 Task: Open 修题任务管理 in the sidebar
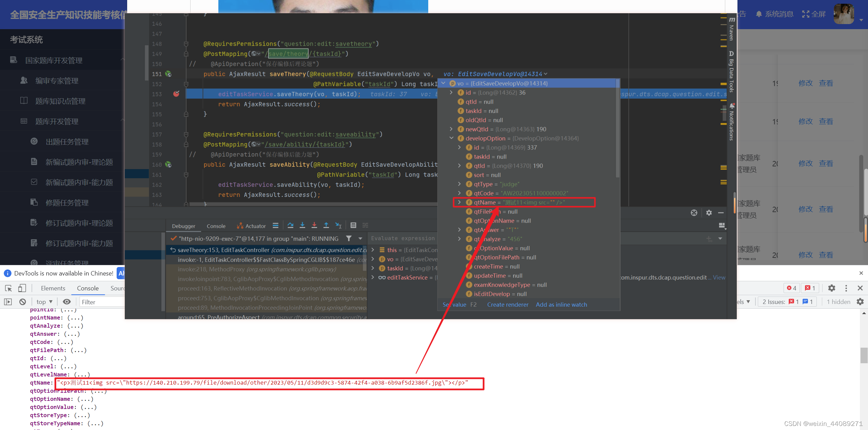pyautogui.click(x=67, y=203)
